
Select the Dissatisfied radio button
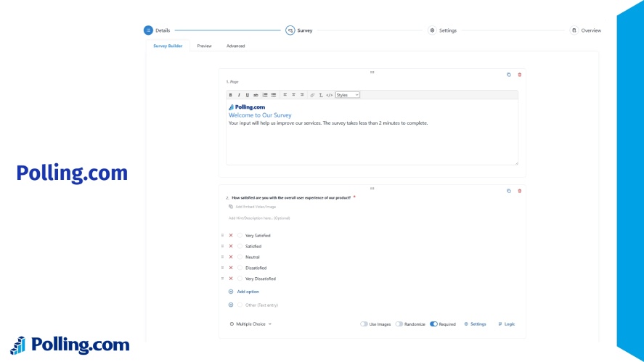click(240, 268)
